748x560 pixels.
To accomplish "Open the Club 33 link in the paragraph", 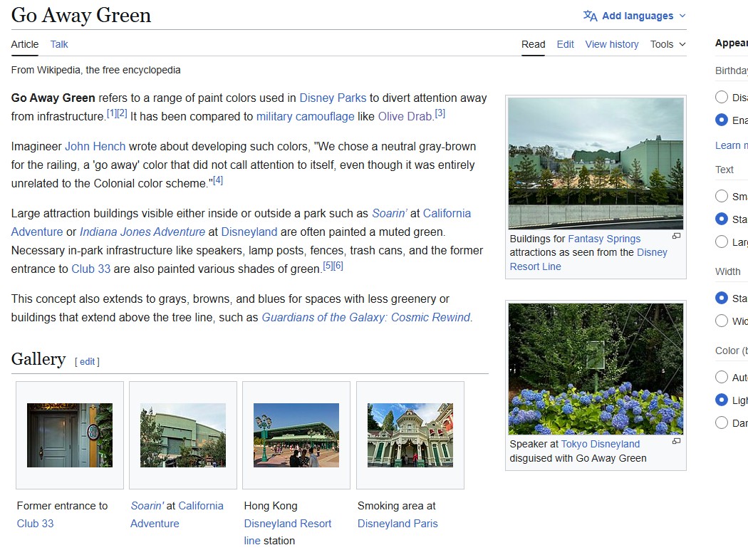I will coord(90,269).
